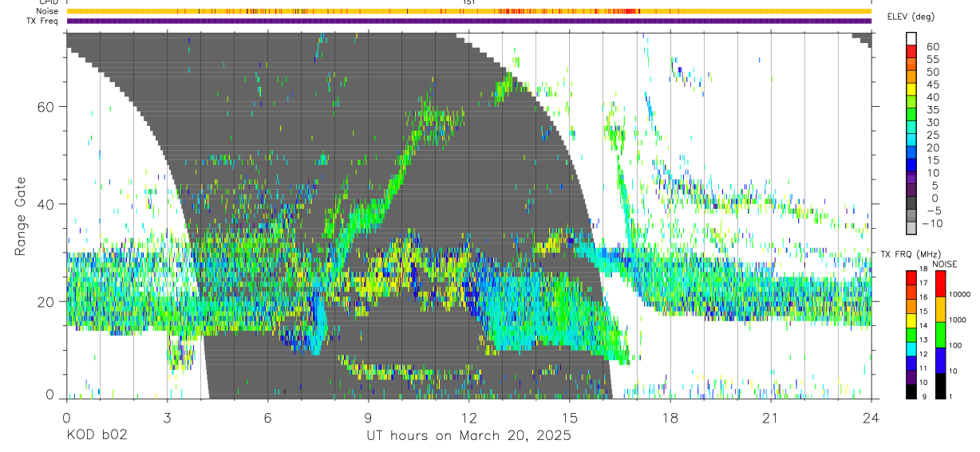This screenshot has height=452, width=980.
Task: Pick the purple 10–11 MHz TX frequency swatch
Action: coord(911,377)
